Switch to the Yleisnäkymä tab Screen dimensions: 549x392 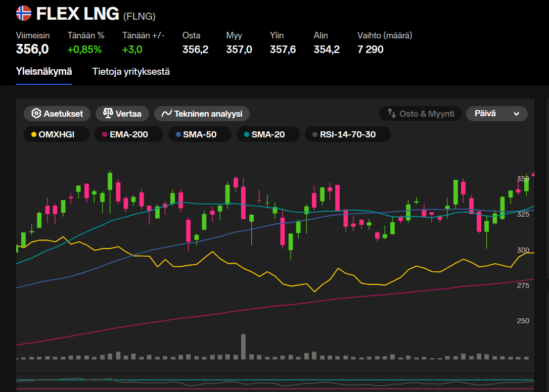[44, 71]
